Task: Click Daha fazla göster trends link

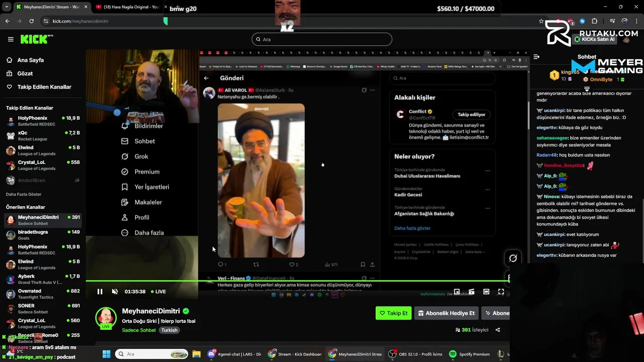Action: (412, 228)
